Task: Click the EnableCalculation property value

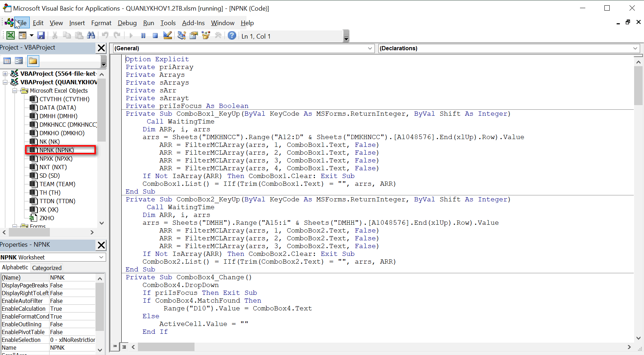Action: point(72,309)
